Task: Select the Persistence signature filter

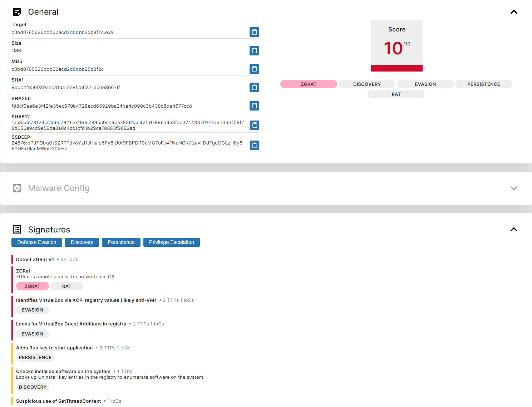Action: pos(121,242)
